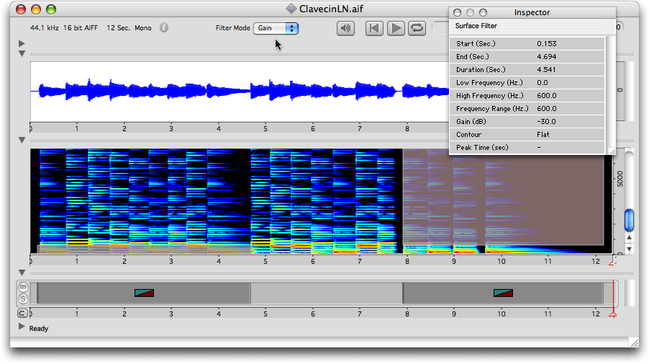Select the High Frequency value 600.0
Viewport: 649px width, 364px height.
pos(546,96)
